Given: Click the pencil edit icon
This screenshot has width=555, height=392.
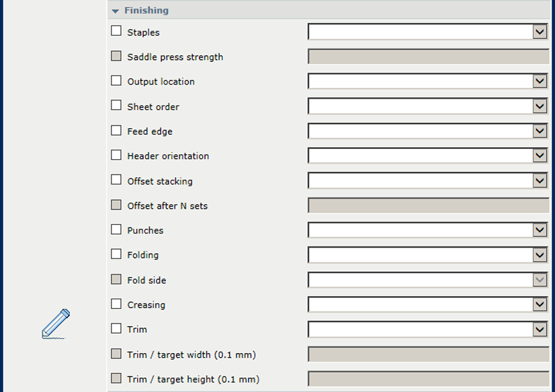Looking at the screenshot, I should [x=56, y=324].
